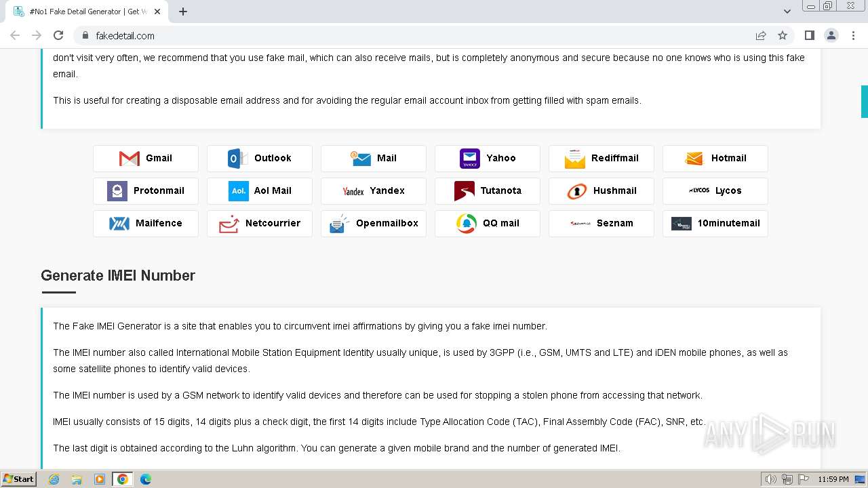Viewport: 868px width, 488px height.
Task: Click the Fake IMEI Generator description line
Action: pyautogui.click(x=300, y=326)
